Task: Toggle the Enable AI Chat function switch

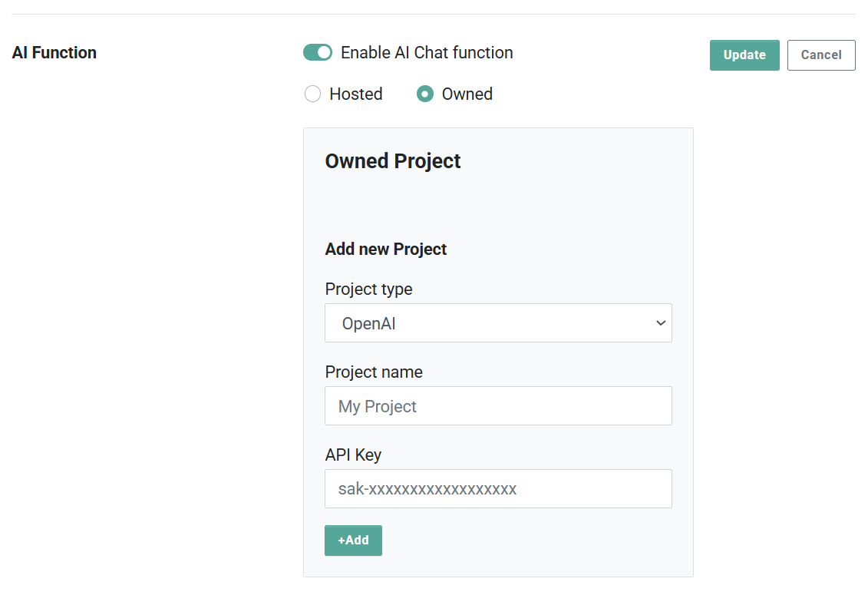Action: [318, 53]
